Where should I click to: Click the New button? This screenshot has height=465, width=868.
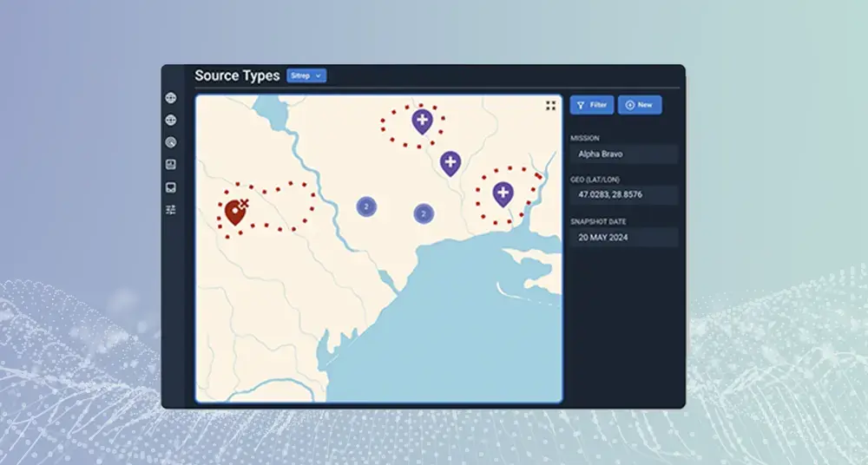click(x=640, y=105)
